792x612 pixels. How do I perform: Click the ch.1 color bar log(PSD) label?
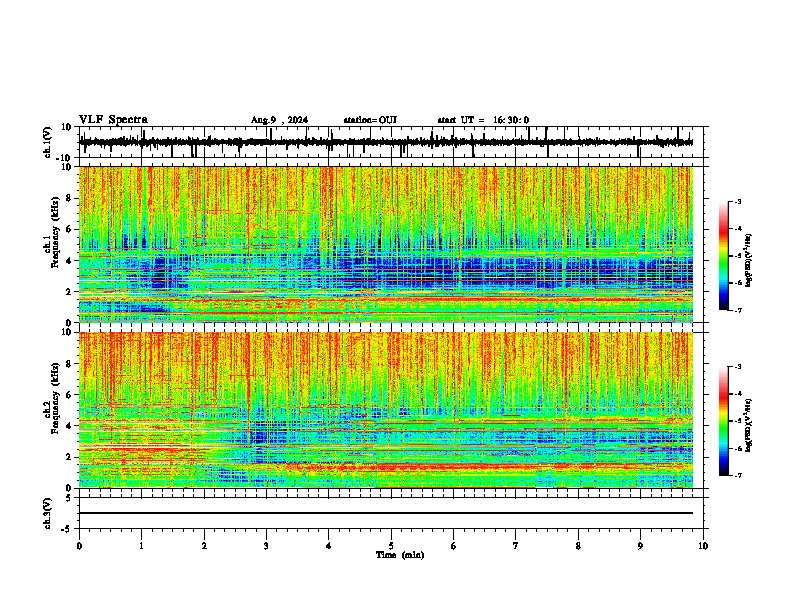pos(749,261)
